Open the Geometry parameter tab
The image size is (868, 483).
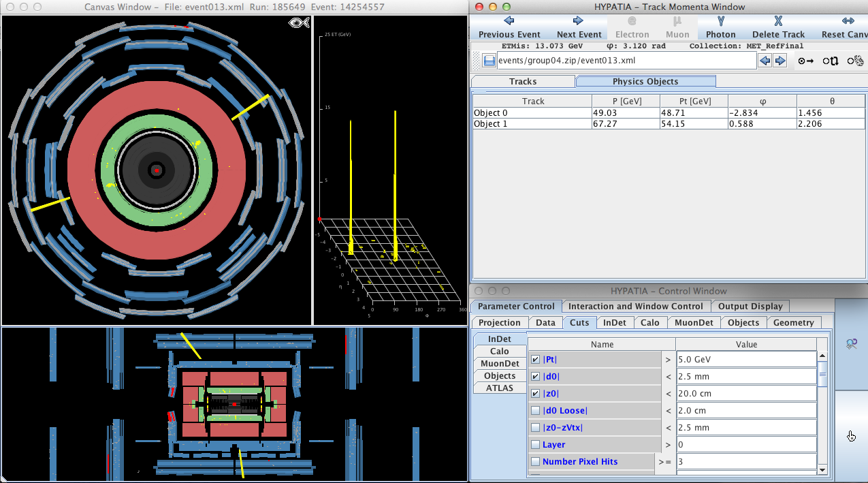point(793,323)
